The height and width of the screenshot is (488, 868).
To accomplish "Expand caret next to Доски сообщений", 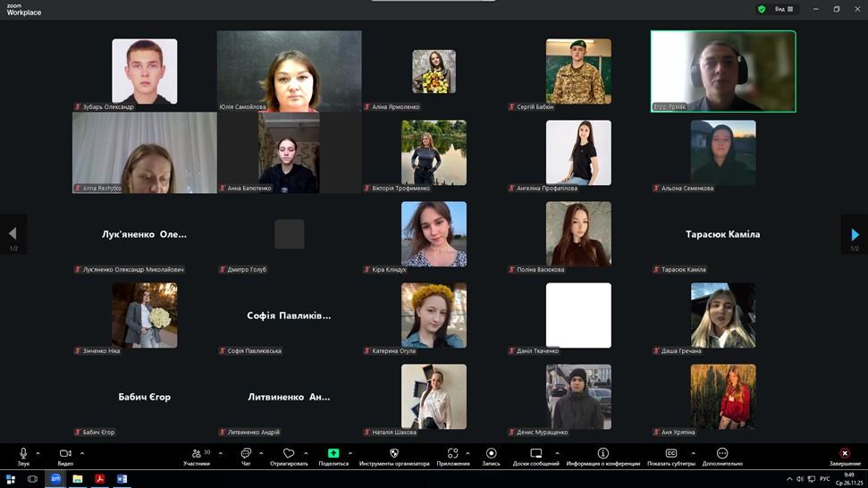I will click(557, 453).
